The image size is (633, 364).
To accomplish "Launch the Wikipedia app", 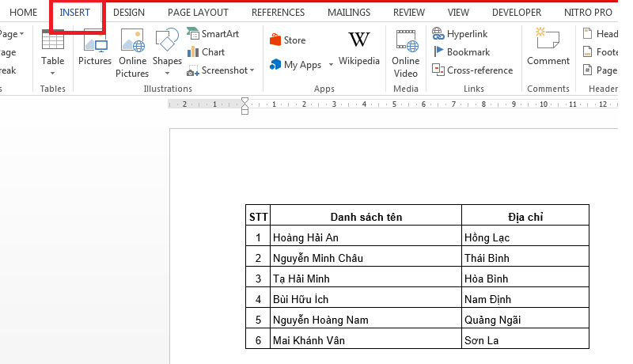I will 359,48.
